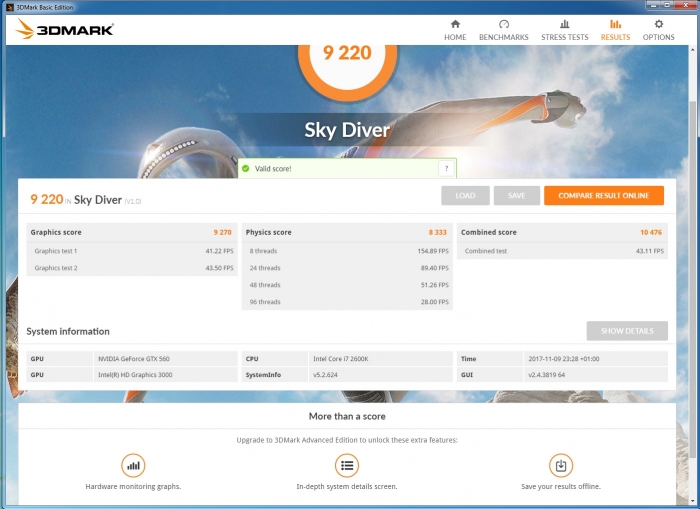Click the 24 threads row
Image resolution: width=700 pixels, height=509 pixels.
point(347,268)
